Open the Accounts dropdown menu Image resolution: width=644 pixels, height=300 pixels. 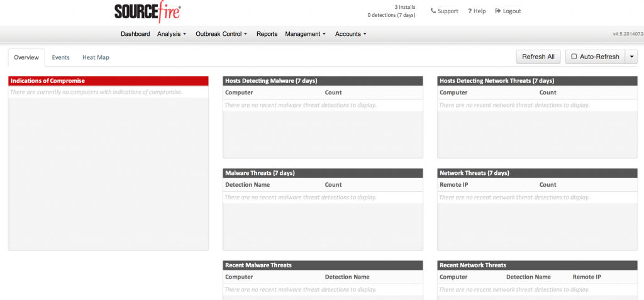point(351,34)
